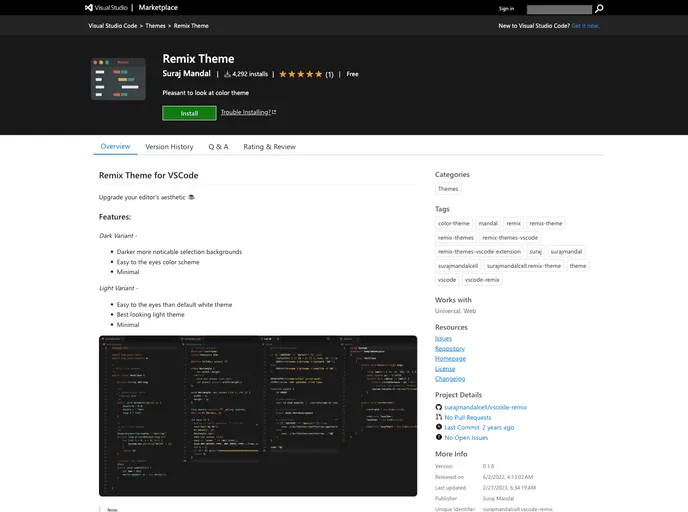Click the Remix Theme extension icon
688x512 pixels.
118,79
